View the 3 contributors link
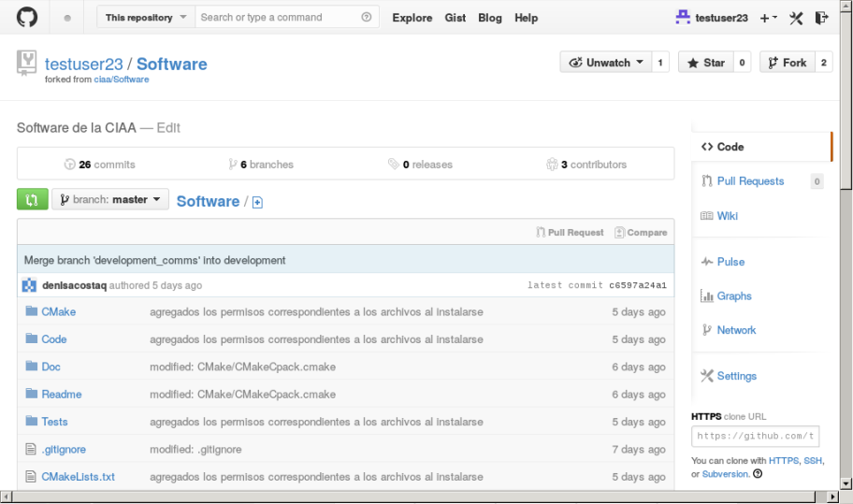Screen dimensions: 853x504 pos(586,165)
